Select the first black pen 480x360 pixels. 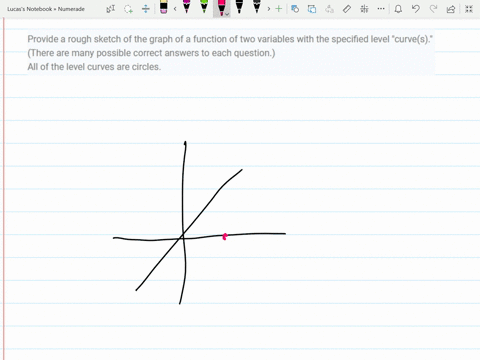click(239, 7)
